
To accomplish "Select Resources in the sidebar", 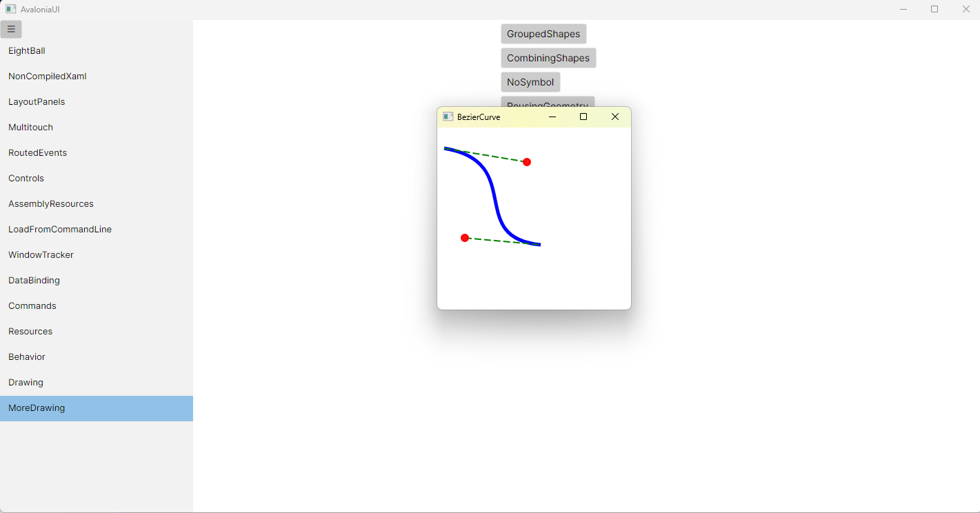I will (97, 332).
